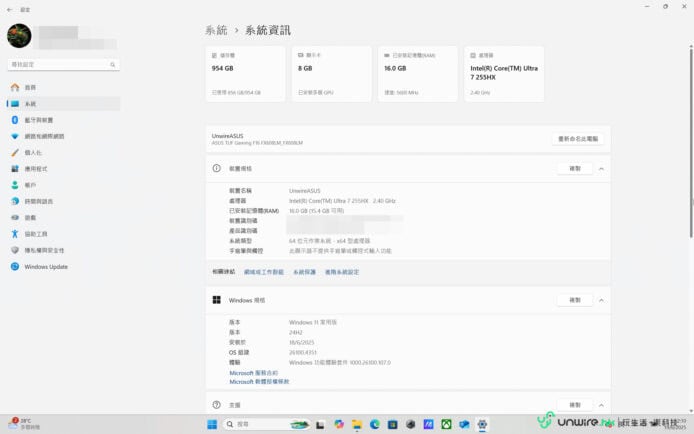694x434 pixels.
Task: Open 進階系統設定 advanced system settings link
Action: click(341, 272)
